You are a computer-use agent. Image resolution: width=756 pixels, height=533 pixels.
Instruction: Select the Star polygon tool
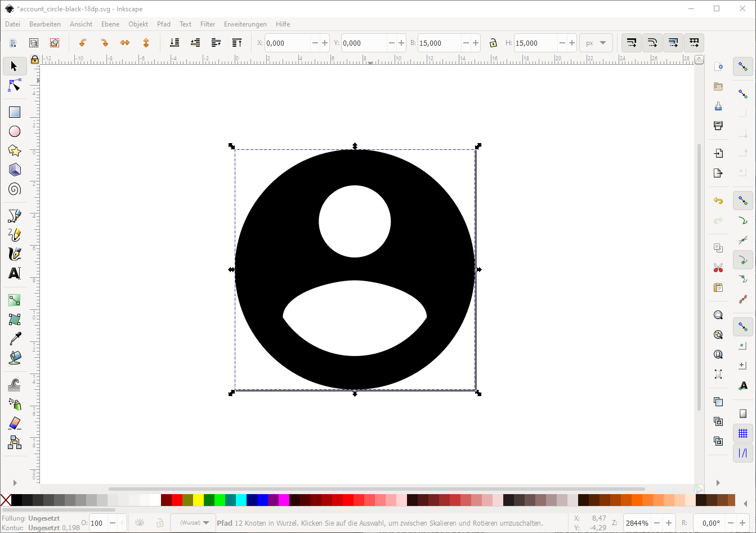pos(15,150)
